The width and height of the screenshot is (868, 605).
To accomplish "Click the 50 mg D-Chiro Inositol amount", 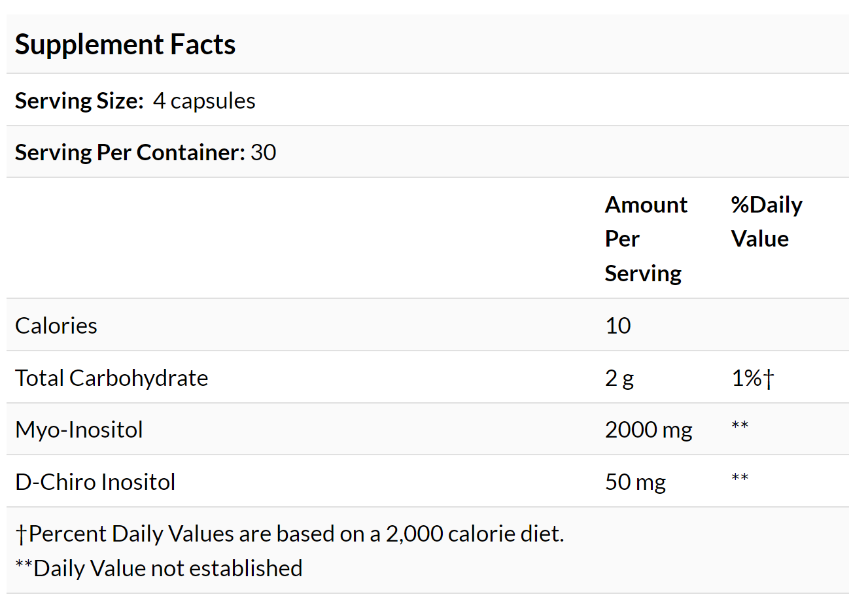I will pos(635,482).
